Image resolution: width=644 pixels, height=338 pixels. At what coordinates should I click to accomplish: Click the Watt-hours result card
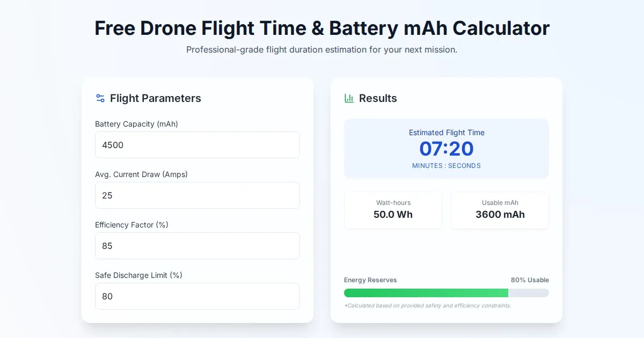pyautogui.click(x=393, y=210)
